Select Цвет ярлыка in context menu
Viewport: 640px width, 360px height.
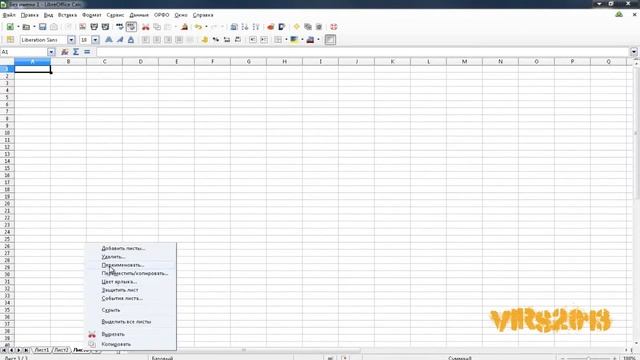tap(131, 282)
